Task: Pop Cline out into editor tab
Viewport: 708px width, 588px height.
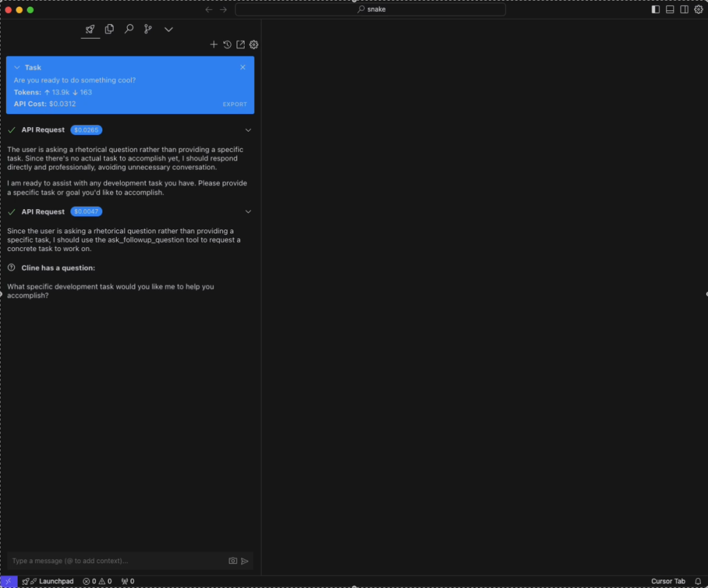Action: pos(241,45)
